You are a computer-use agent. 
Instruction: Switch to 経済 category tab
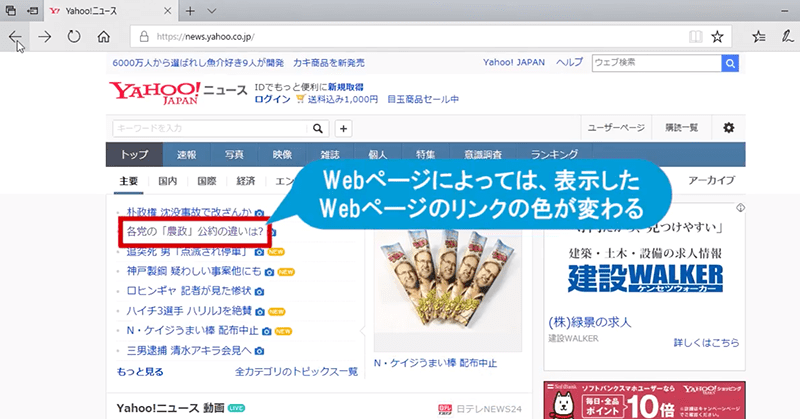tap(245, 181)
